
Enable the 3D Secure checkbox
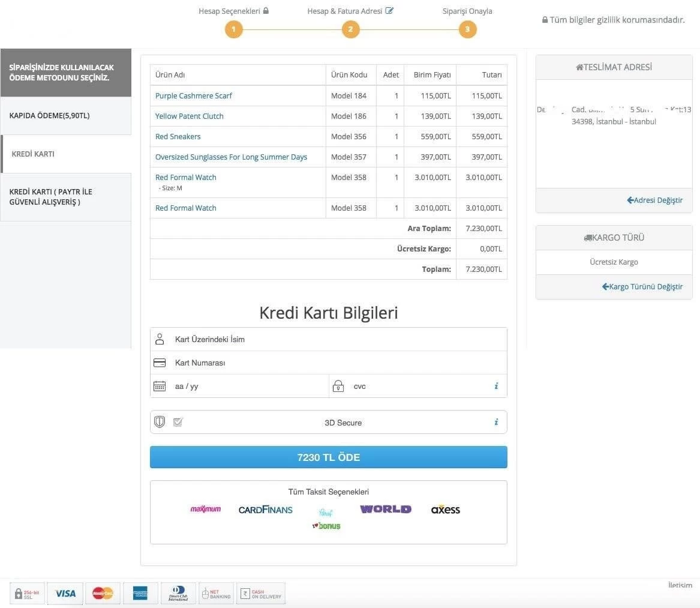[178, 422]
